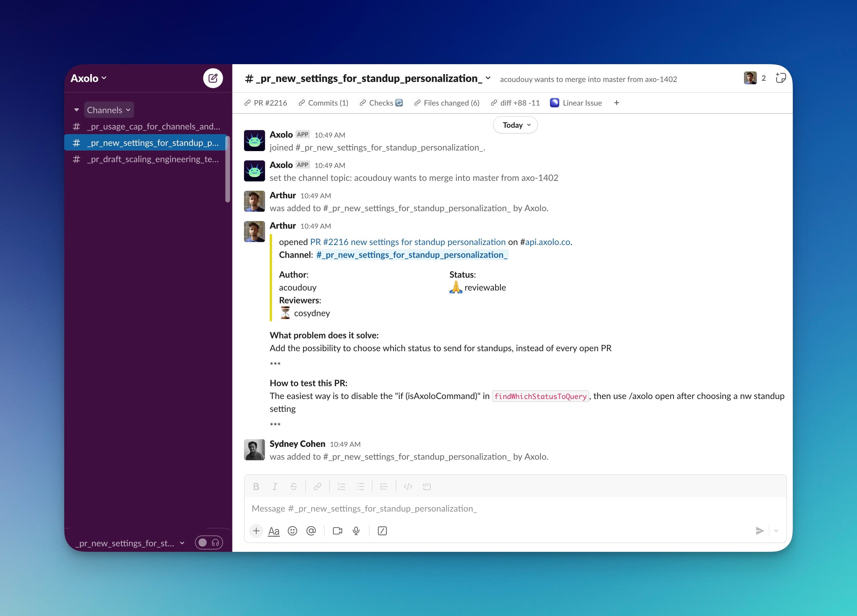This screenshot has width=857, height=616.
Task: Start a bulleted list in composer
Action: [360, 487]
